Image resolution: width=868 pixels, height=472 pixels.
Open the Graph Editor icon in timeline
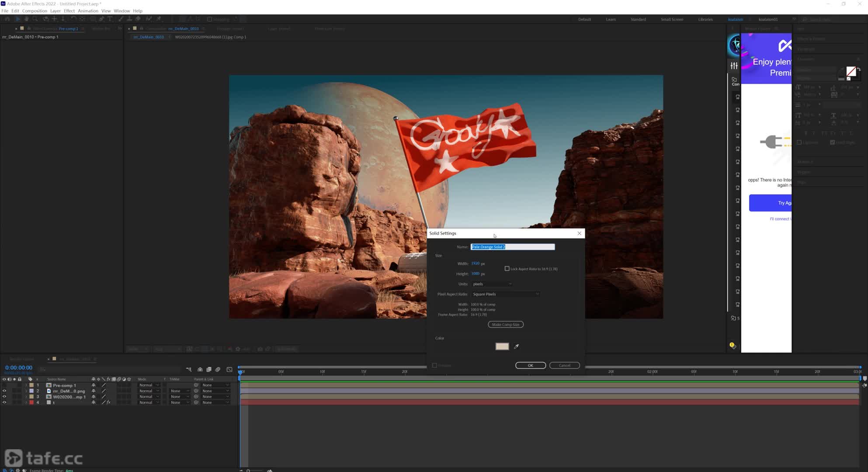click(x=229, y=370)
